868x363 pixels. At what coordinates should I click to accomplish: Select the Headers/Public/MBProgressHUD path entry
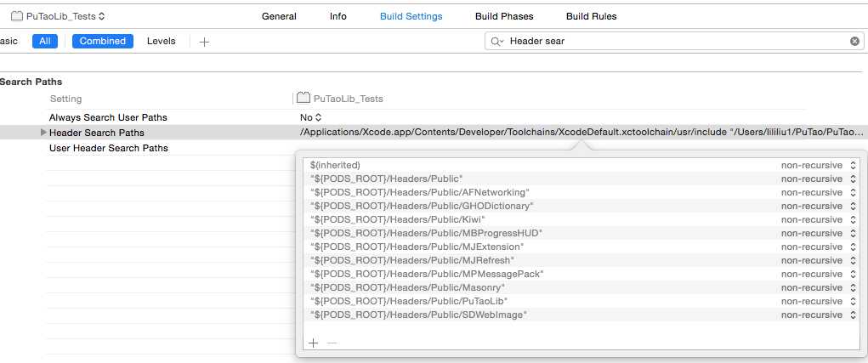pyautogui.click(x=426, y=233)
